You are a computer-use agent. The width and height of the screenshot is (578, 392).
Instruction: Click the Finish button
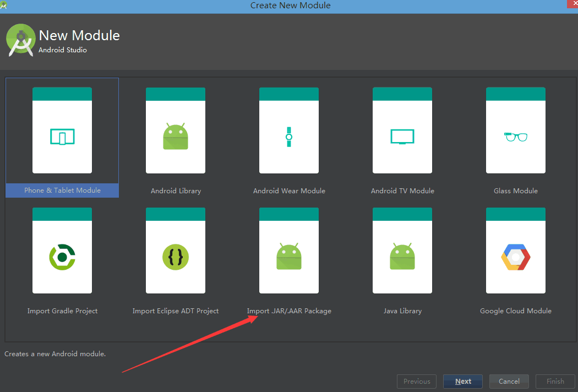[x=555, y=382]
